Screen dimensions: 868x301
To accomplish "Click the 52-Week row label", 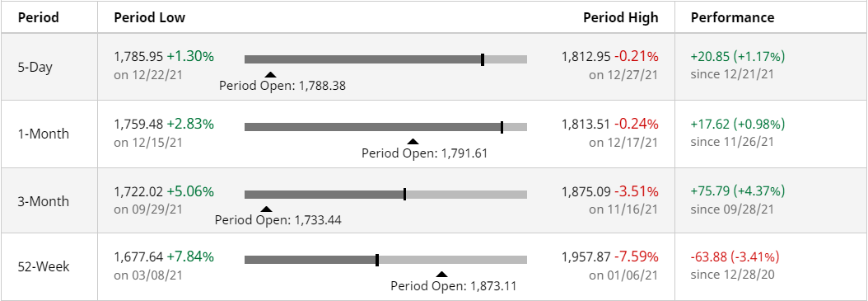I will click(44, 266).
